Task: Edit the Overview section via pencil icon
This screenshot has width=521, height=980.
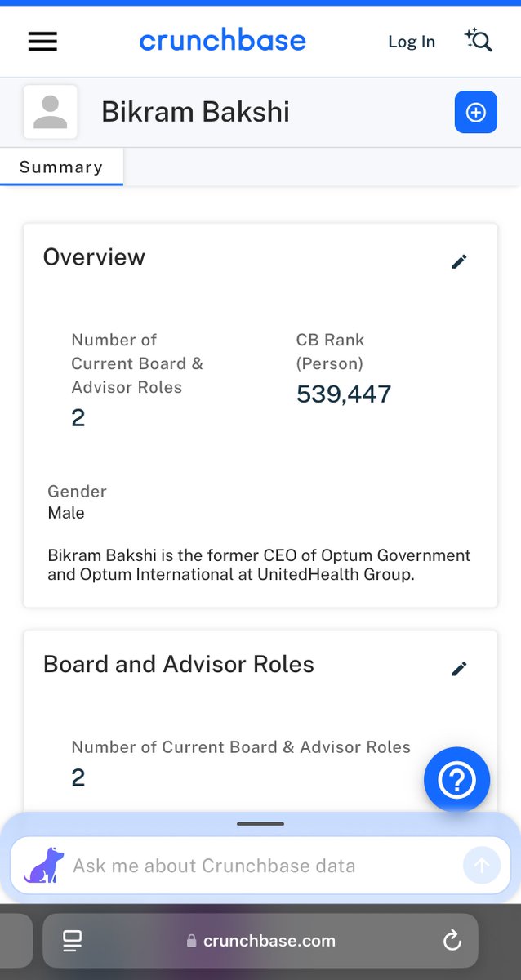Action: point(460,261)
